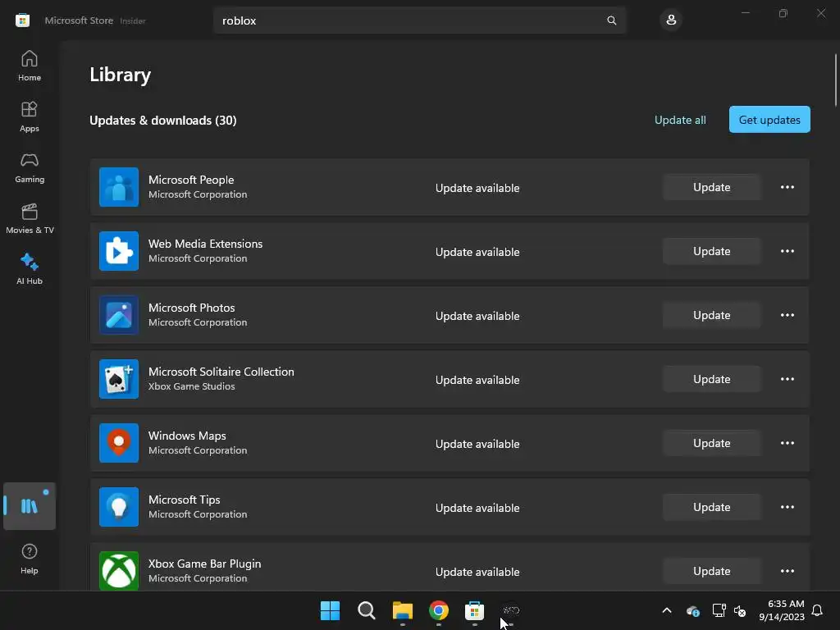
Task: Open Google Chrome from taskbar
Action: (438, 610)
